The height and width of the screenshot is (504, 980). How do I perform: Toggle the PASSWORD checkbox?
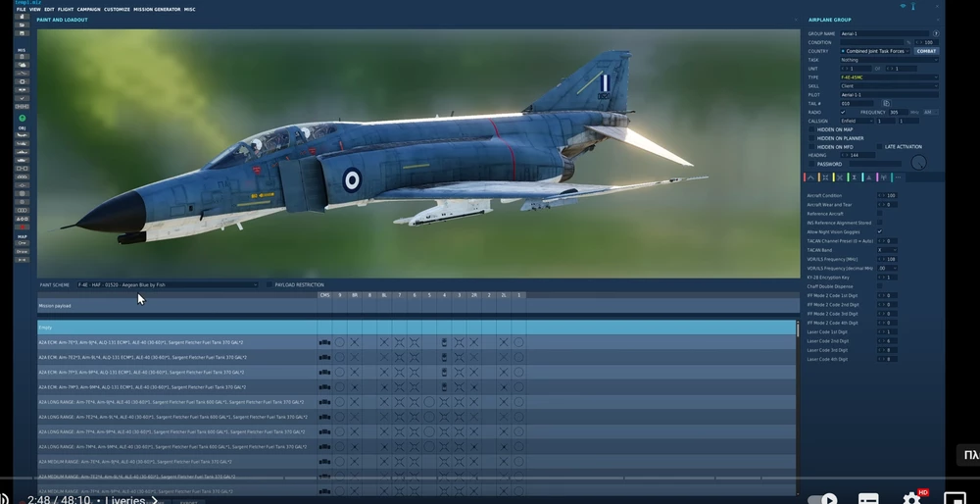click(811, 164)
